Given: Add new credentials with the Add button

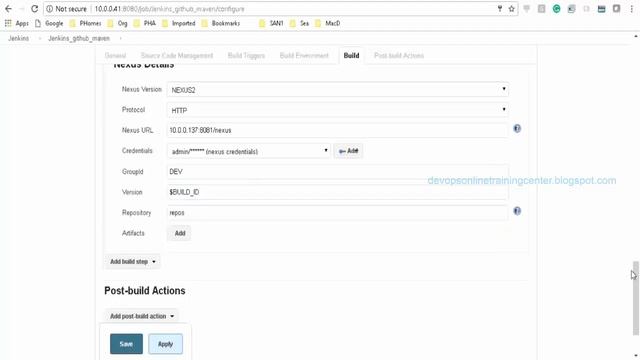Looking at the screenshot, I should coord(348,151).
